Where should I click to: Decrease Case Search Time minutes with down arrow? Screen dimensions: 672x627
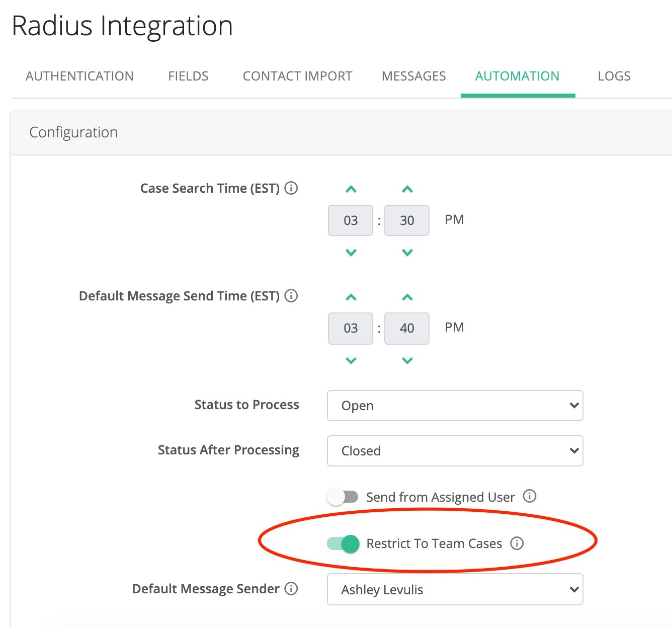tap(407, 253)
